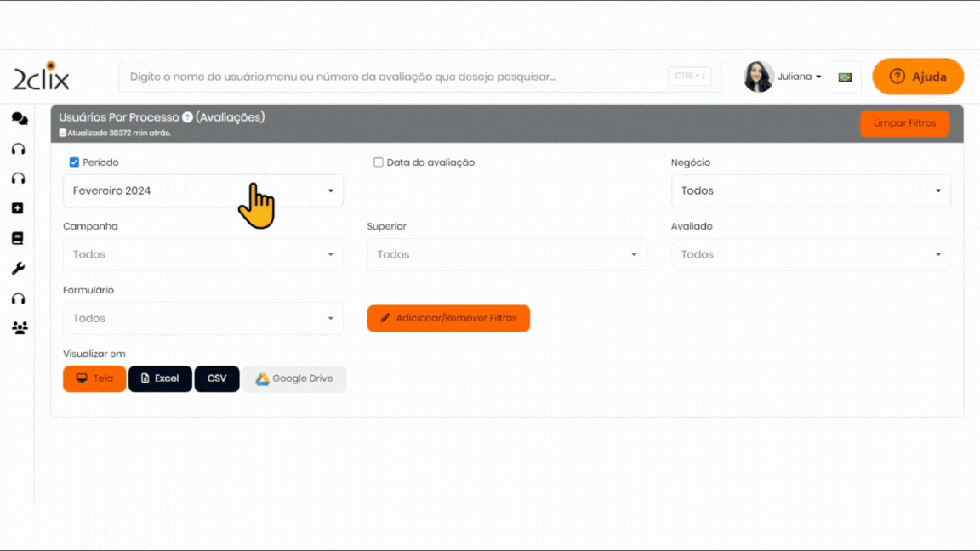Click the help question mark beside report title
This screenshot has height=551, width=980.
187,117
